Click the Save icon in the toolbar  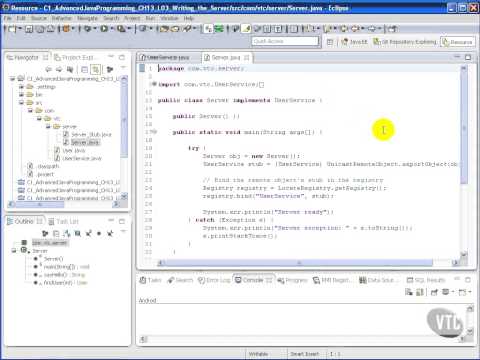pos(29,29)
